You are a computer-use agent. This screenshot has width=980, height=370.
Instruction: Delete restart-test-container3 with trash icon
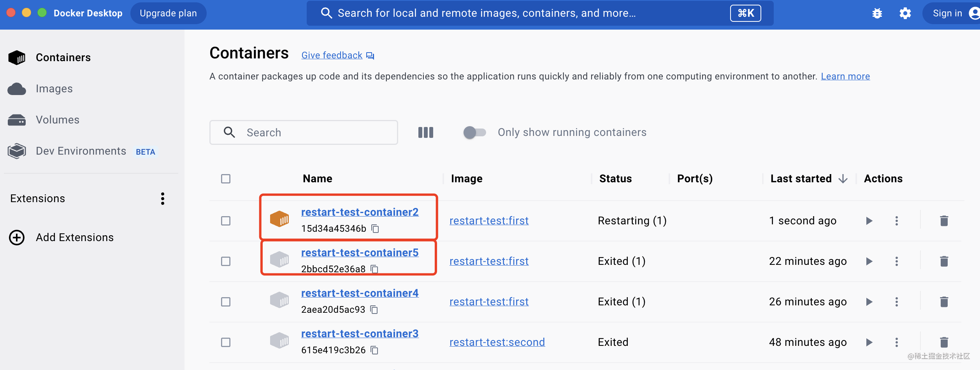click(944, 342)
